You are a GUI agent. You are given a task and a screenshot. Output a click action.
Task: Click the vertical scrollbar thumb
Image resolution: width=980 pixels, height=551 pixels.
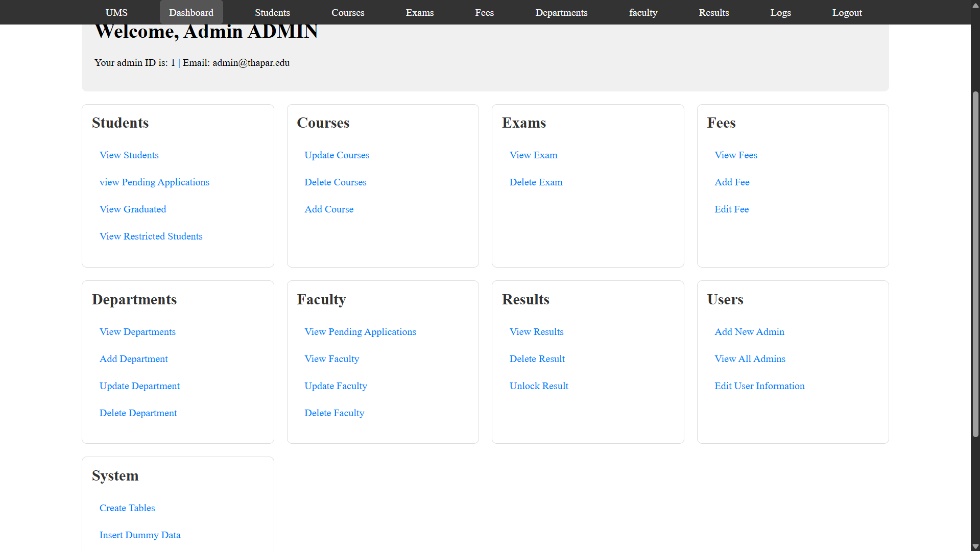(x=975, y=264)
